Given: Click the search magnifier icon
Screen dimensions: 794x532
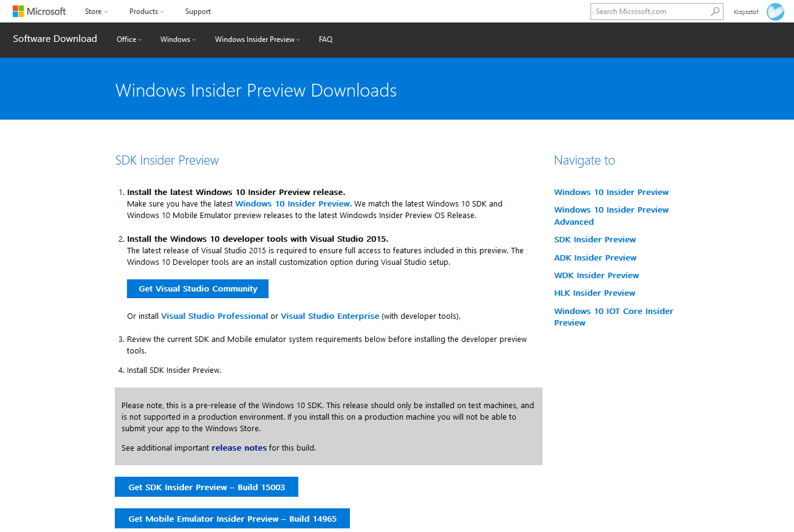Looking at the screenshot, I should click(715, 11).
